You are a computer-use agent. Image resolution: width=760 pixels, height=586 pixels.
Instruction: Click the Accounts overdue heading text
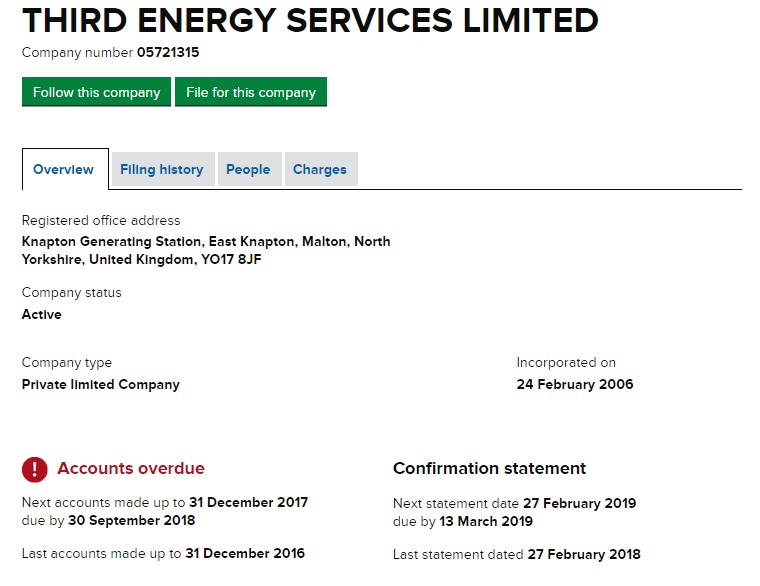click(x=131, y=468)
